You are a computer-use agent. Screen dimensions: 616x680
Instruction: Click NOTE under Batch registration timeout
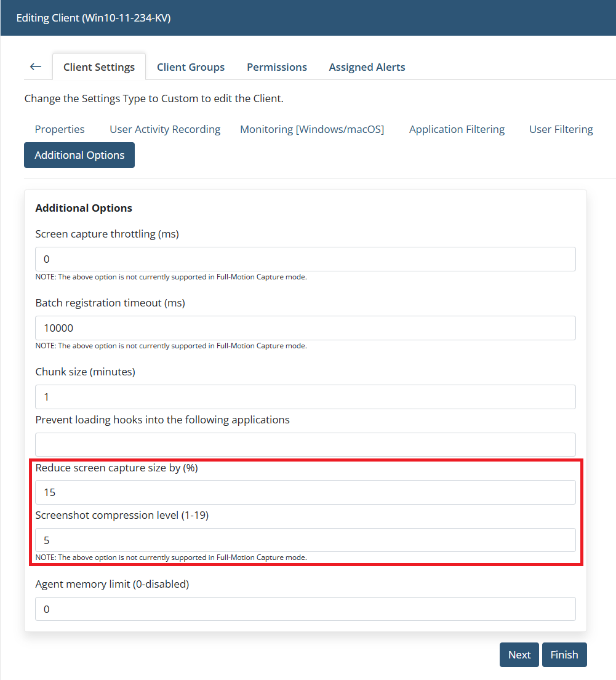pyautogui.click(x=171, y=346)
